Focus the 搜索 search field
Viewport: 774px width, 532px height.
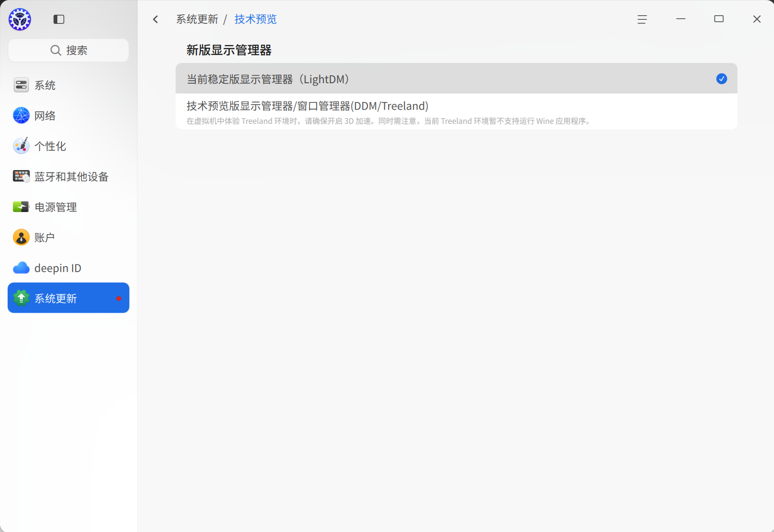69,50
